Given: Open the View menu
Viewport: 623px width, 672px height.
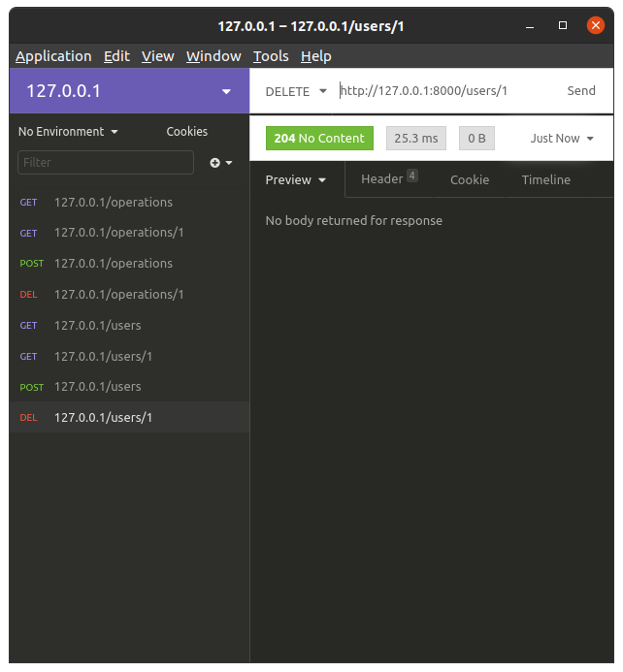Looking at the screenshot, I should (158, 56).
